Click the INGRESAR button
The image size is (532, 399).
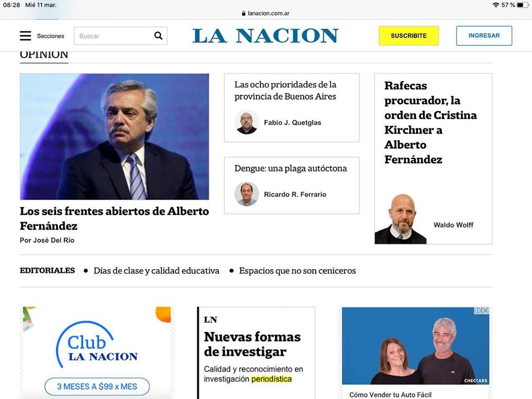[484, 36]
